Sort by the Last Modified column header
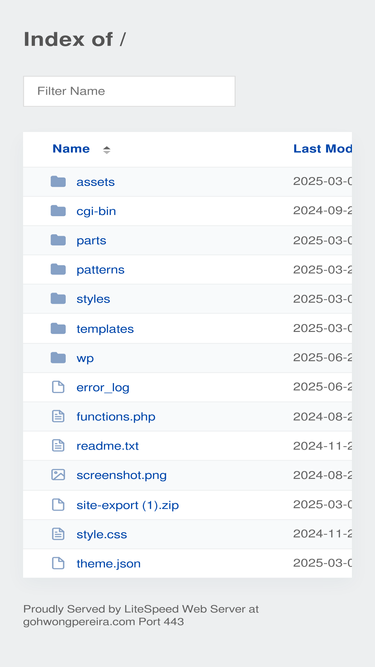This screenshot has width=375, height=667. coord(323,149)
